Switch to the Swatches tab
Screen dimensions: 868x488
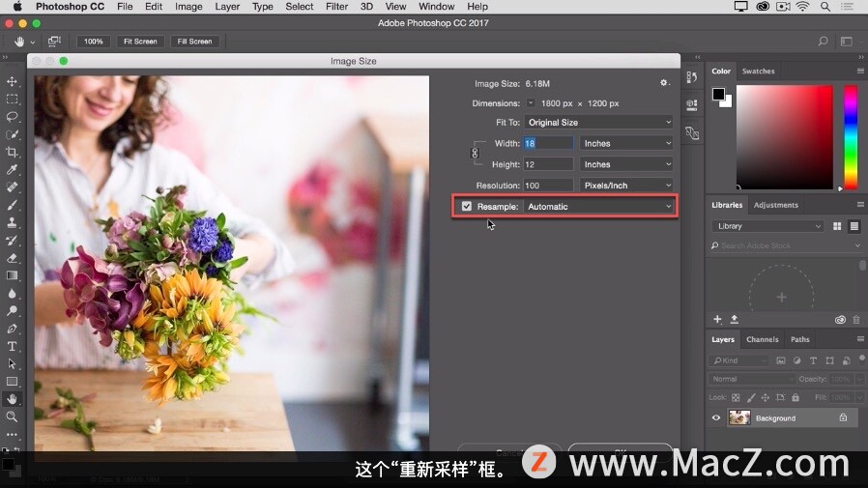click(758, 71)
